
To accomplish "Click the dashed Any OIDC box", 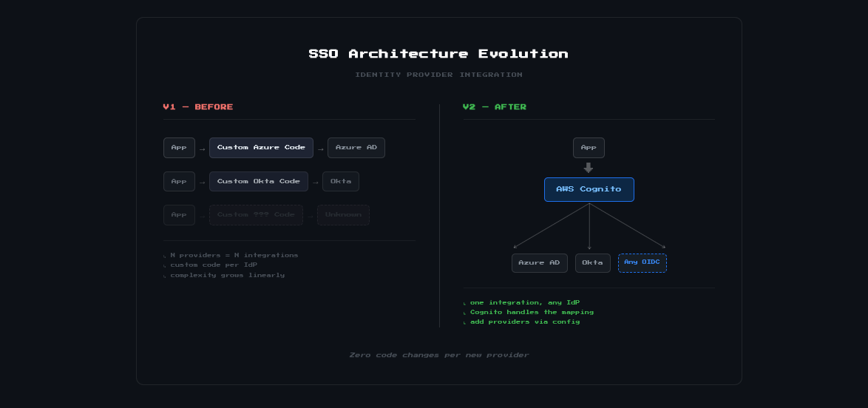I will [x=642, y=262].
